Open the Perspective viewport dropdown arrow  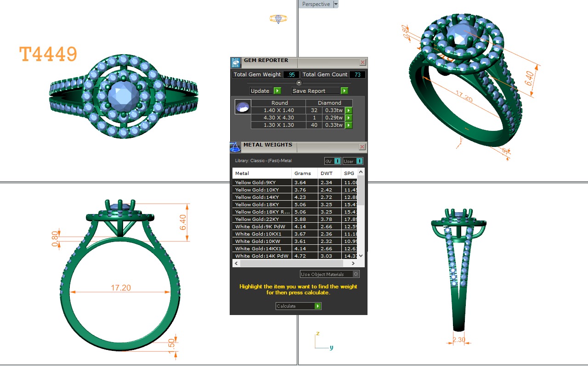pos(336,4)
